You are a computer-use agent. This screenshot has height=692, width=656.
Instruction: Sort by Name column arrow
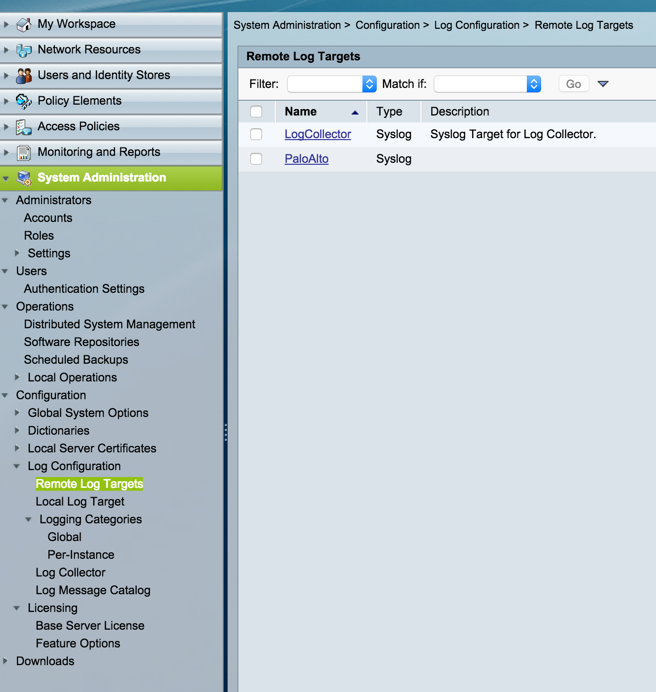point(355,113)
